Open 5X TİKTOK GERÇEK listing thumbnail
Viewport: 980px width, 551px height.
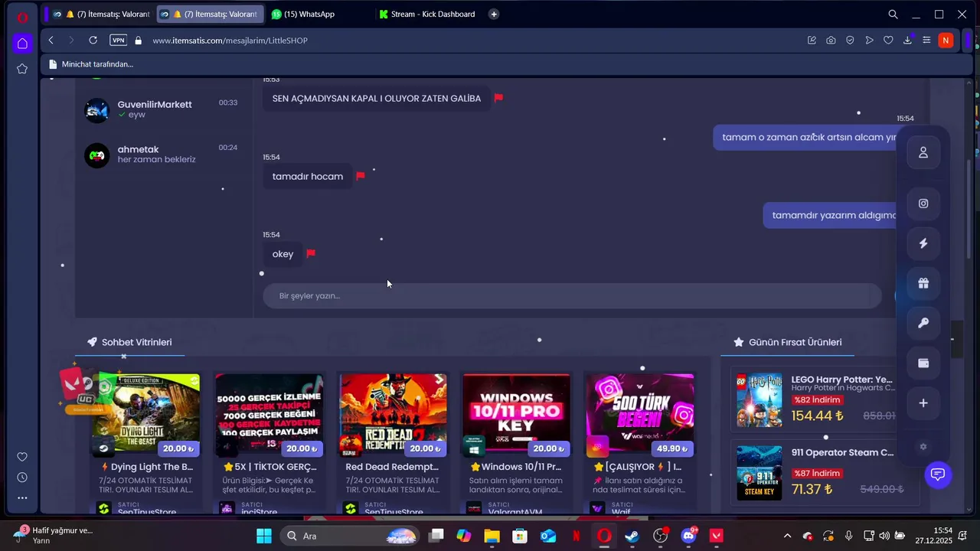pyautogui.click(x=269, y=415)
